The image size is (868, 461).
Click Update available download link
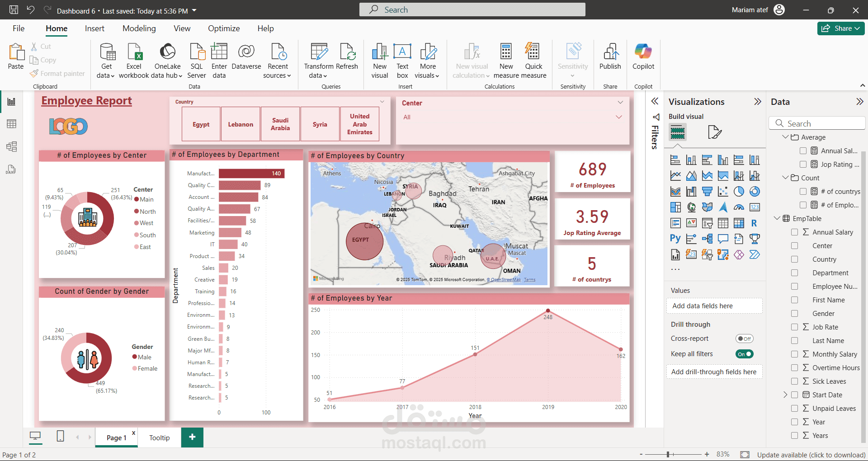point(811,455)
